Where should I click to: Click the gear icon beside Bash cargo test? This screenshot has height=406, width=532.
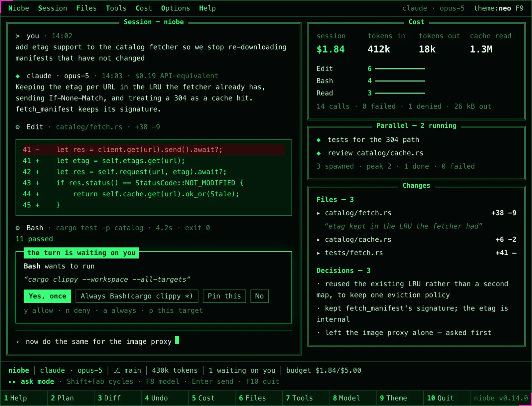[18, 228]
